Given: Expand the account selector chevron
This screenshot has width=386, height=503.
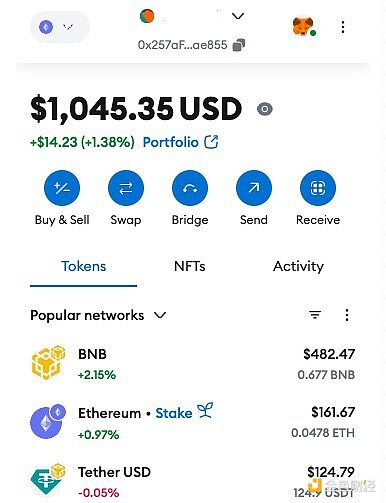Looking at the screenshot, I should (x=238, y=16).
